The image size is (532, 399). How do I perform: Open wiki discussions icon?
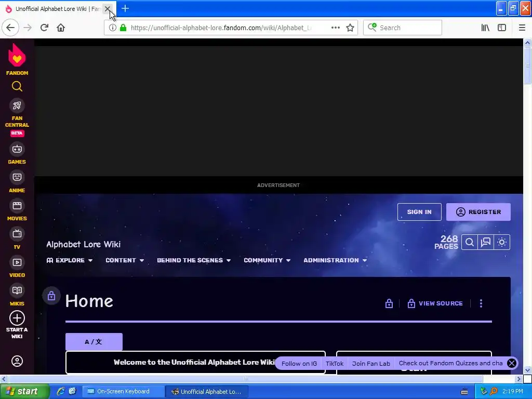point(486,242)
